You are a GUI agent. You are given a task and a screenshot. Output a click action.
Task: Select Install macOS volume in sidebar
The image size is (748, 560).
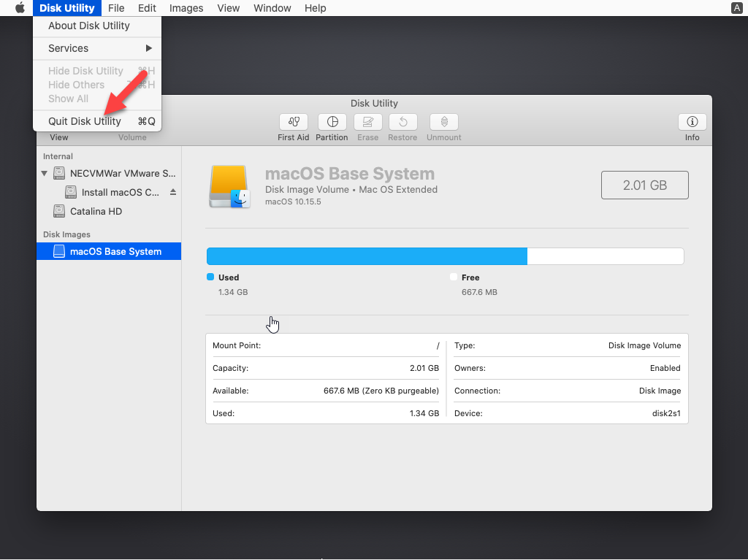[x=120, y=192]
